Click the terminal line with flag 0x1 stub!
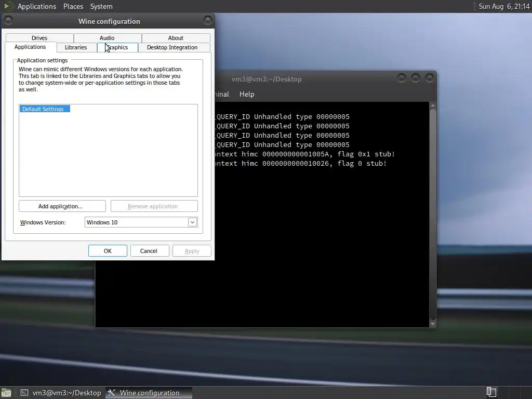Viewport: 532px width, 399px height. pos(304,154)
